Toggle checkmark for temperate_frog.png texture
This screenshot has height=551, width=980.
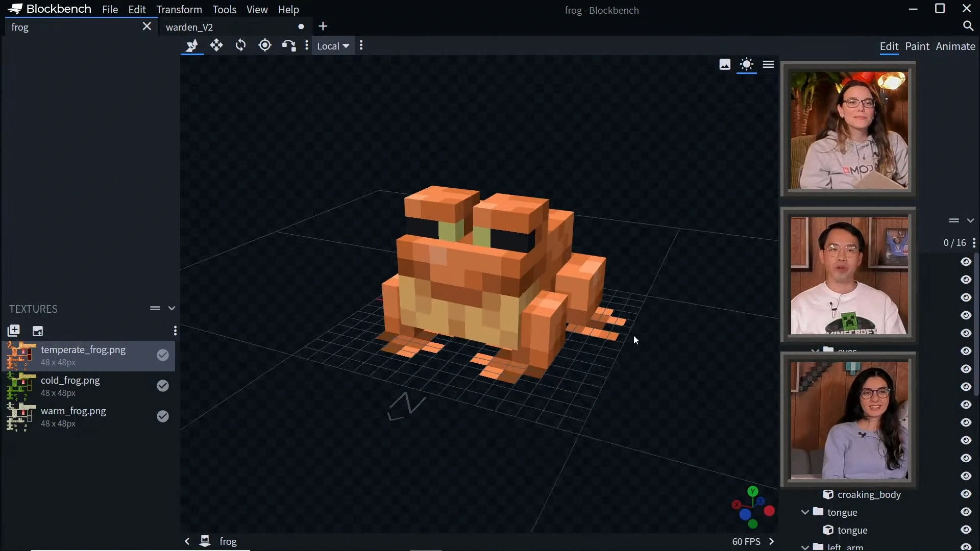coord(163,355)
